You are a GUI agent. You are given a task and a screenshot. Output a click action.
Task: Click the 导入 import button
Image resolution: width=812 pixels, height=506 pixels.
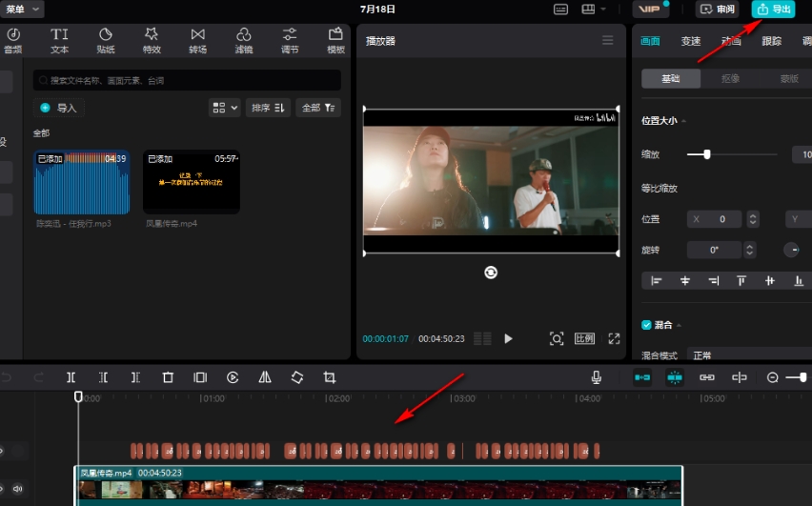(x=58, y=108)
